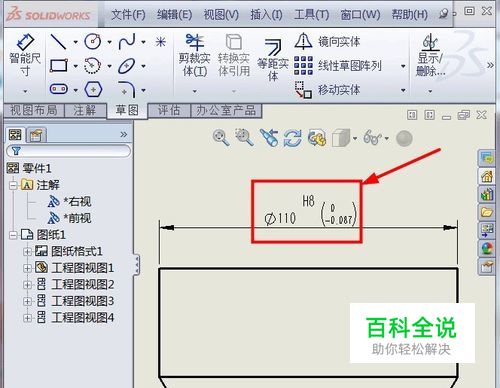The image size is (500, 388).
Task: Click the grey sphere appearance icon
Action: (x=404, y=138)
